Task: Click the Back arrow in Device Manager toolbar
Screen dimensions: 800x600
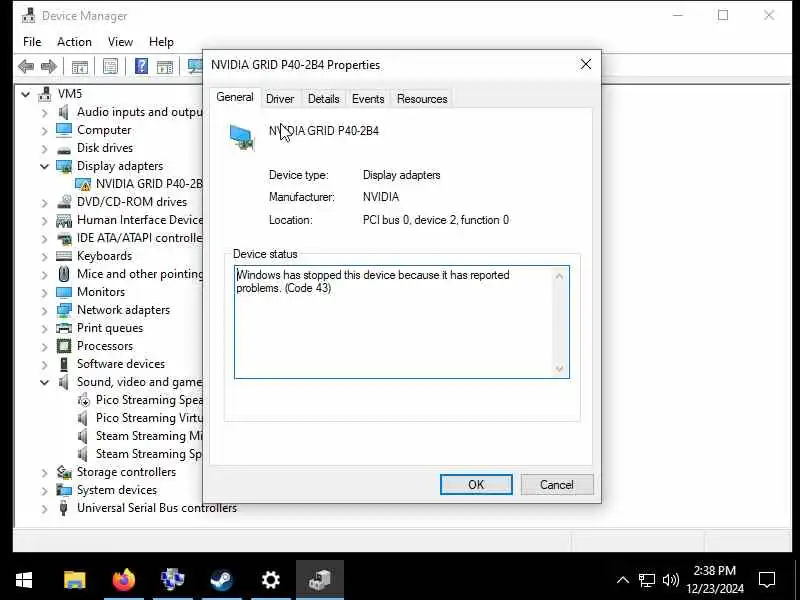Action: [26, 66]
